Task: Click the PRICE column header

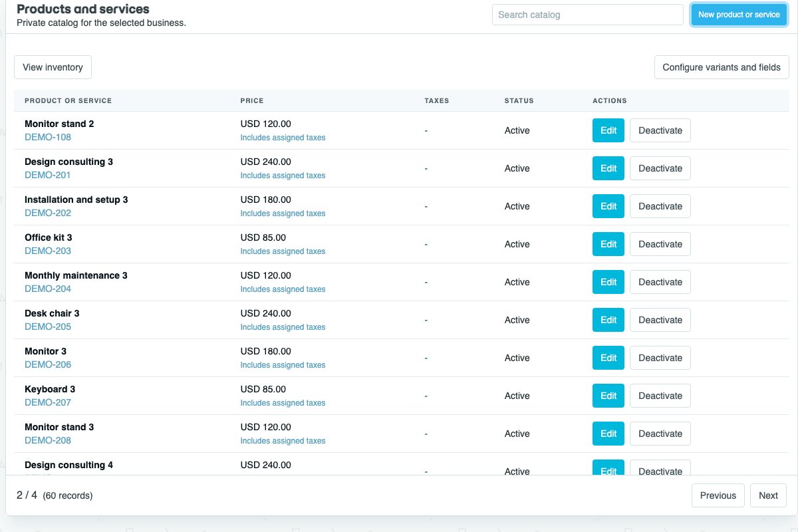Action: 252,101
